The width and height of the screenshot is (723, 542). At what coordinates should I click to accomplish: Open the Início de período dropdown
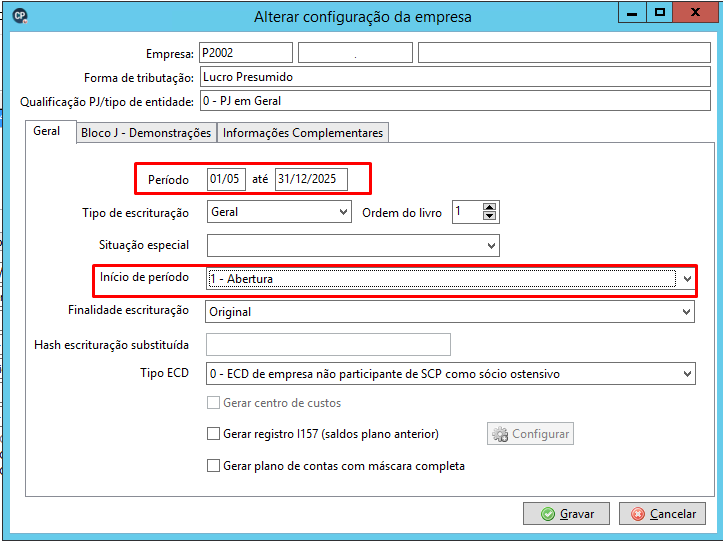click(x=687, y=279)
